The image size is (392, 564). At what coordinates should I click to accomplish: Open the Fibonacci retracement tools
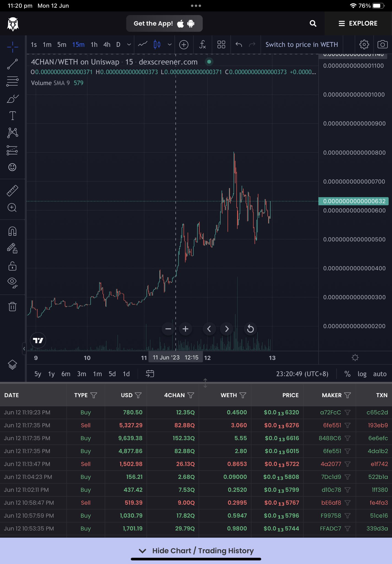(12, 81)
